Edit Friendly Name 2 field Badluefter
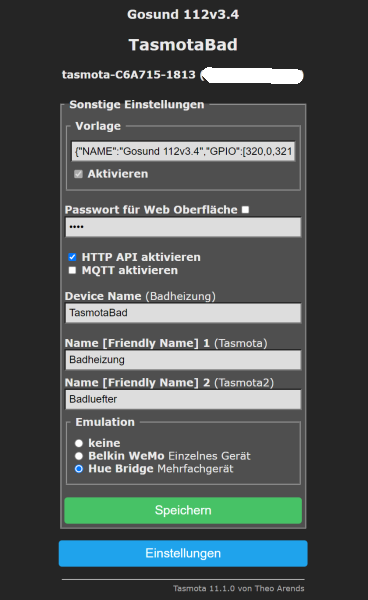Screen dimensions: 368x600 click(x=183, y=399)
